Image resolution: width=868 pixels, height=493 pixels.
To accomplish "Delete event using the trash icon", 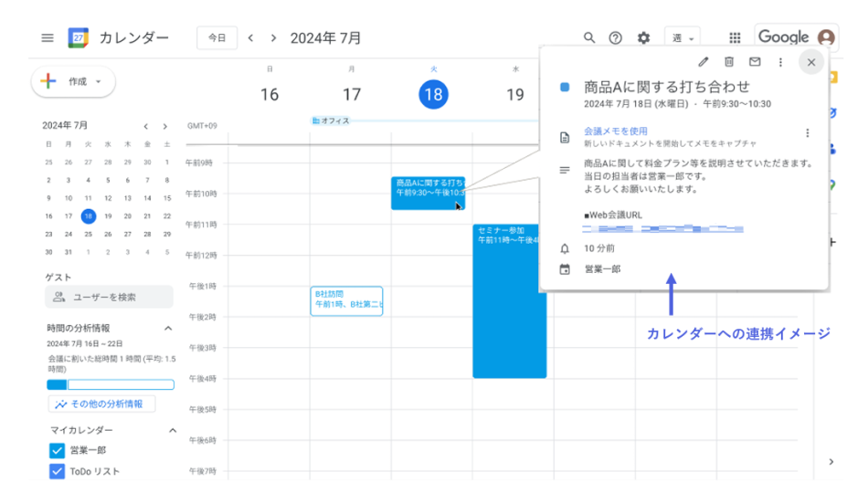I will (x=729, y=62).
